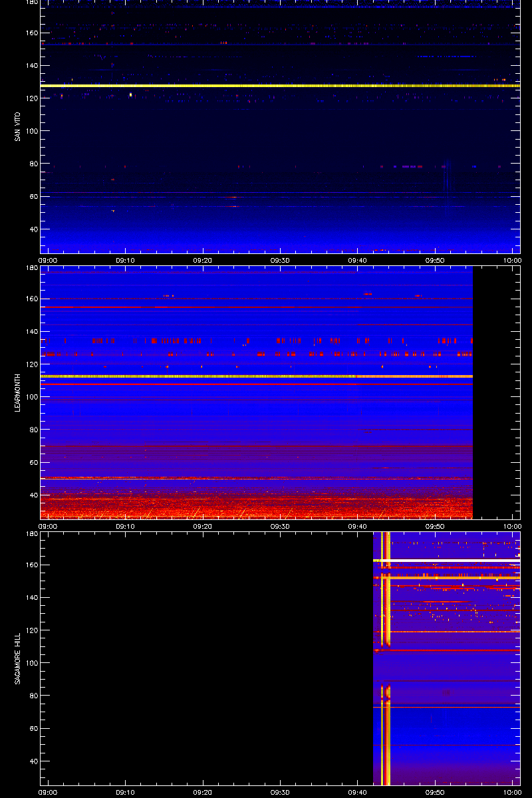Select the 80 label on the Learmonth axis
This screenshot has height=798, width=532.
coord(33,430)
